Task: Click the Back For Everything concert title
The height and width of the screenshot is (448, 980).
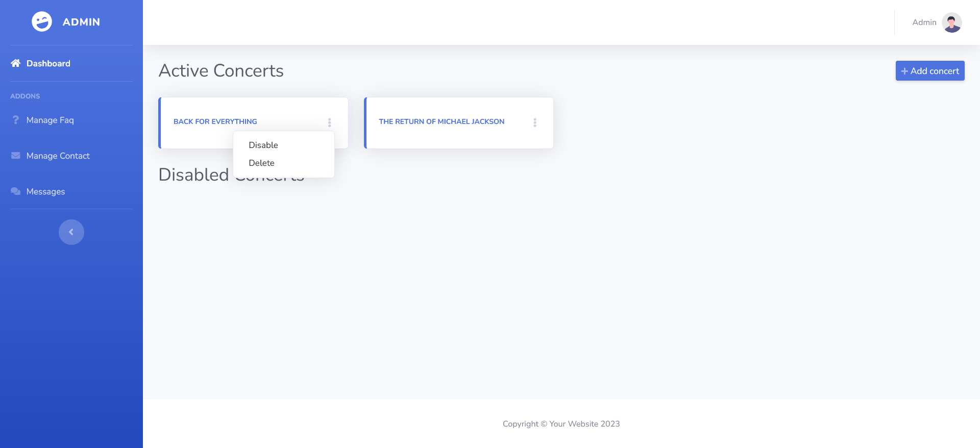Action: (215, 121)
